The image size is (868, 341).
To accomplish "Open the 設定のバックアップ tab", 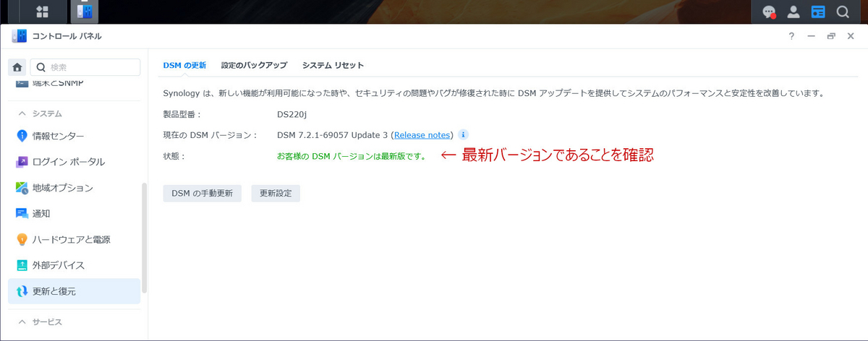I will pos(254,65).
